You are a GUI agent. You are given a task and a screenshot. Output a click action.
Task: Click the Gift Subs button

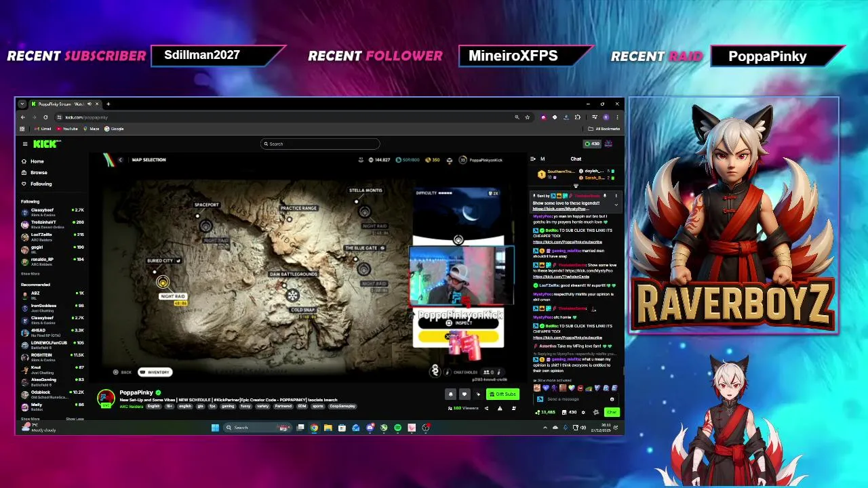pos(502,394)
